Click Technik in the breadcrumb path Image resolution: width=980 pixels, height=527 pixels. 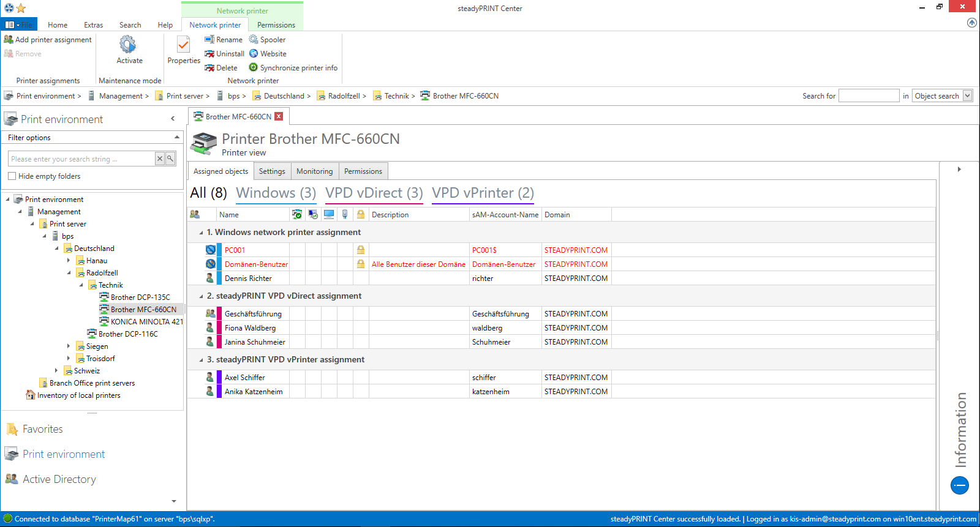[396, 95]
